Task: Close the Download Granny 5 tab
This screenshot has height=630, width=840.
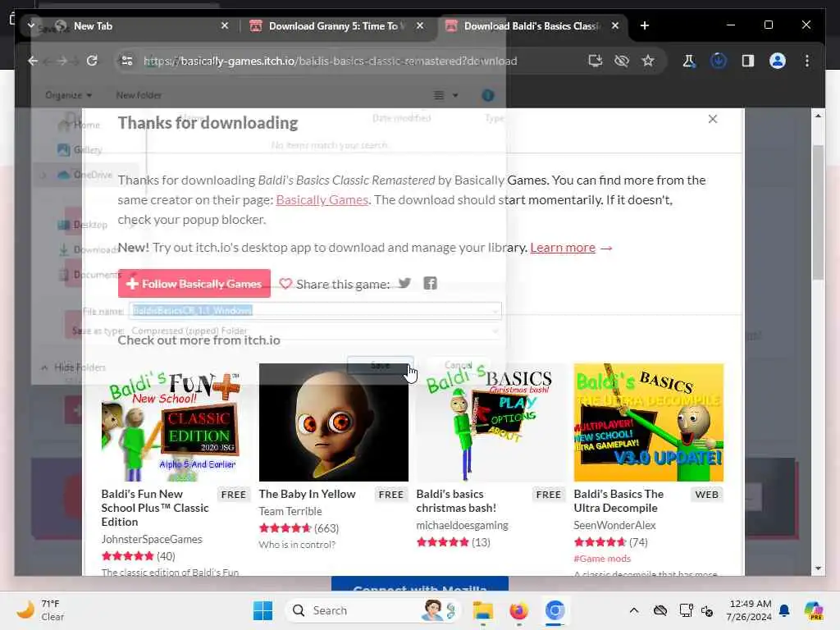Action: click(420, 25)
